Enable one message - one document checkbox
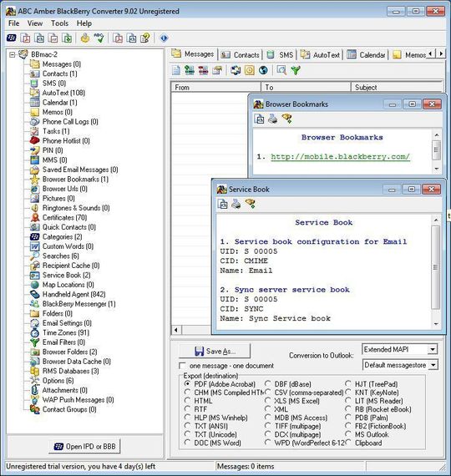This screenshot has height=476, width=451. [x=182, y=366]
